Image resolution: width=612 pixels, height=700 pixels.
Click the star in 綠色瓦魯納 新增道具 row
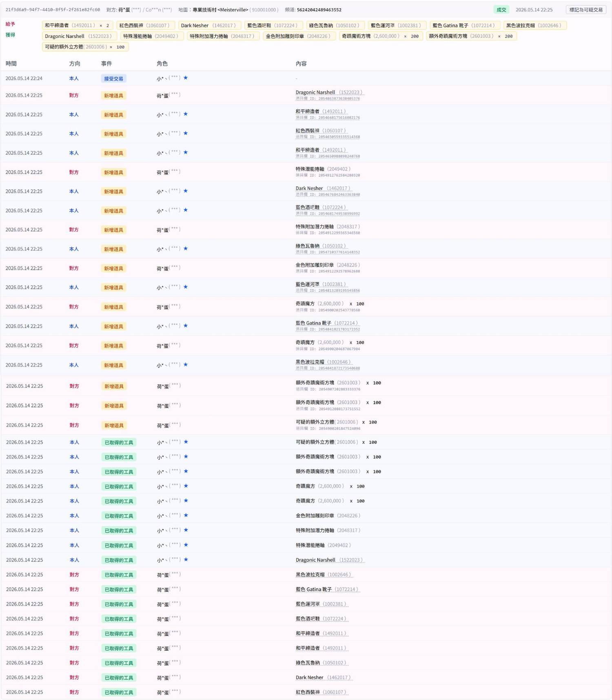(186, 248)
